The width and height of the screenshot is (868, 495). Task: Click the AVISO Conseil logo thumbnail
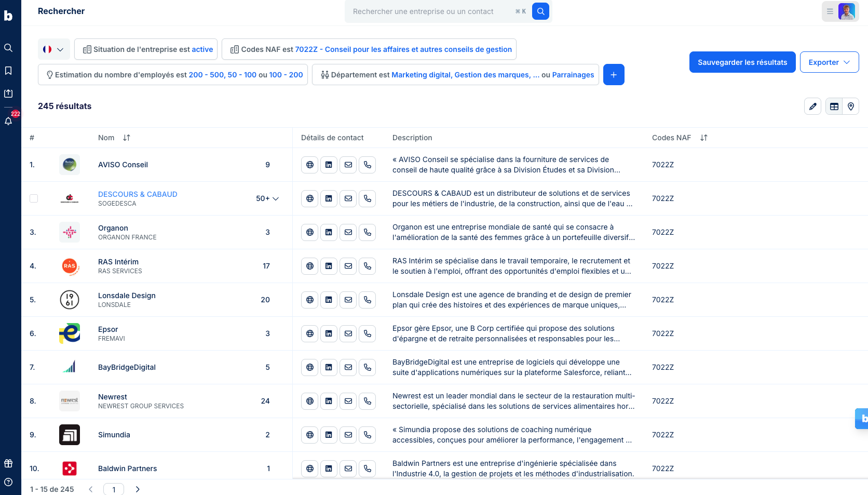[70, 165]
